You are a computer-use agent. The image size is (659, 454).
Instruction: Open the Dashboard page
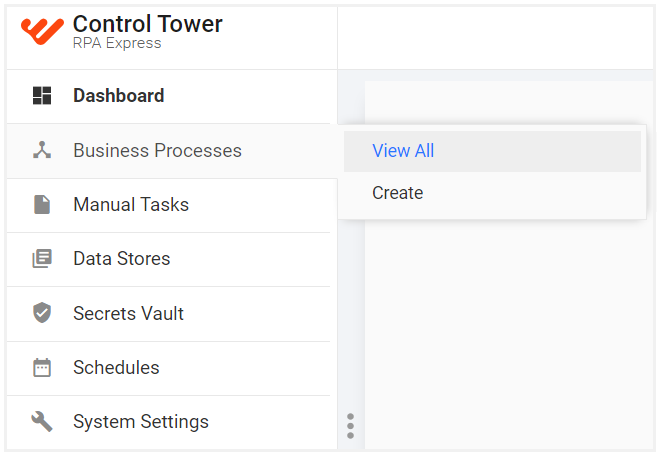pyautogui.click(x=171, y=96)
